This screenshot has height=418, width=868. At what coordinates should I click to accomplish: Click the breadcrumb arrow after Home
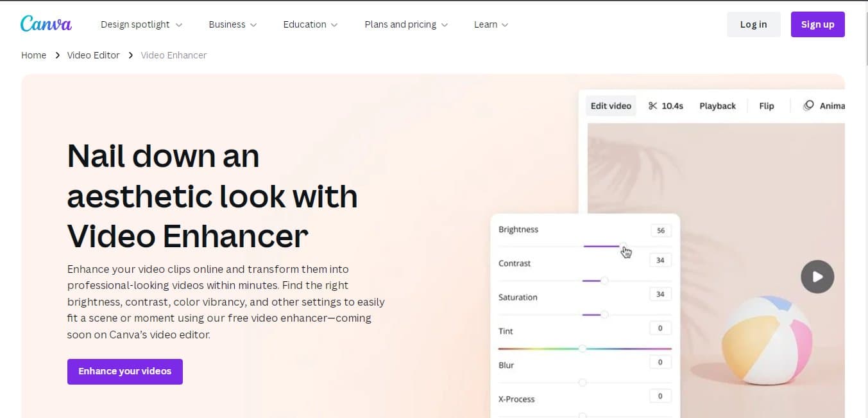[57, 55]
